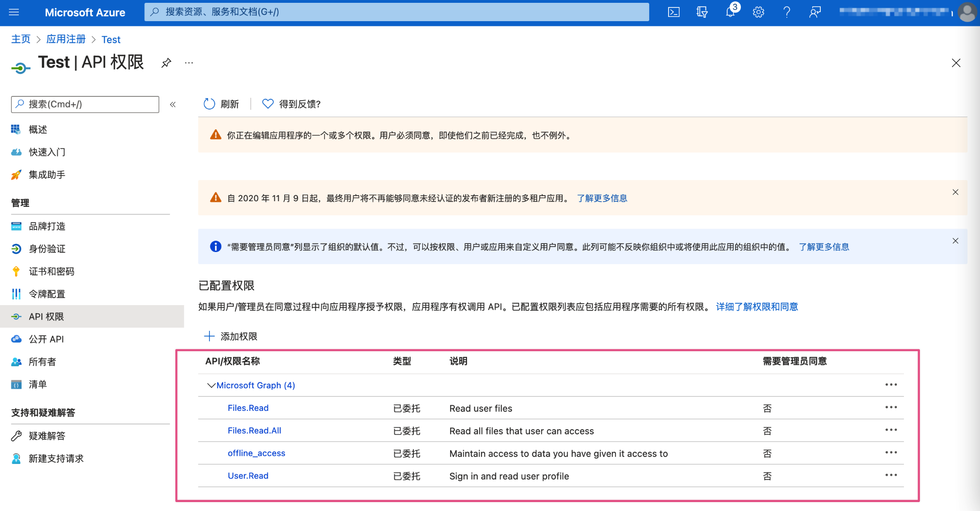Open the 证书和密码 menu item
980x511 pixels.
51,271
